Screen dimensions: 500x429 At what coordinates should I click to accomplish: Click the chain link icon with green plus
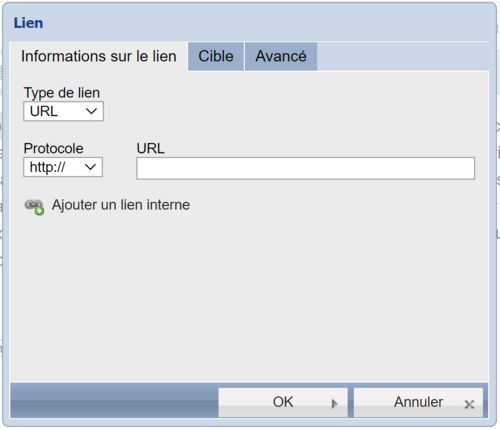click(x=34, y=207)
